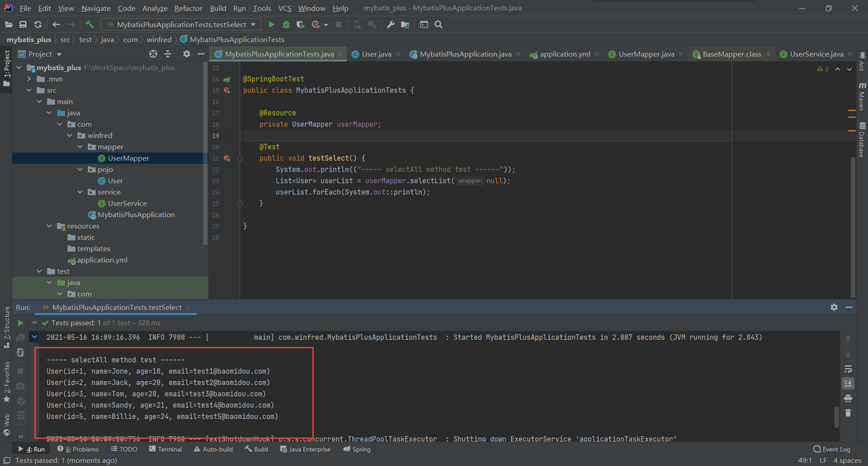Open the Event Log
The image size is (868, 466).
832,449
